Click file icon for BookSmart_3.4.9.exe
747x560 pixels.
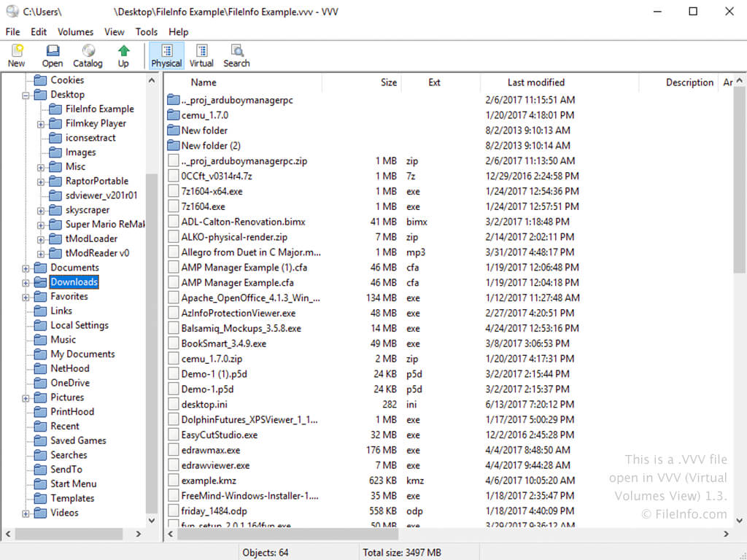(174, 344)
